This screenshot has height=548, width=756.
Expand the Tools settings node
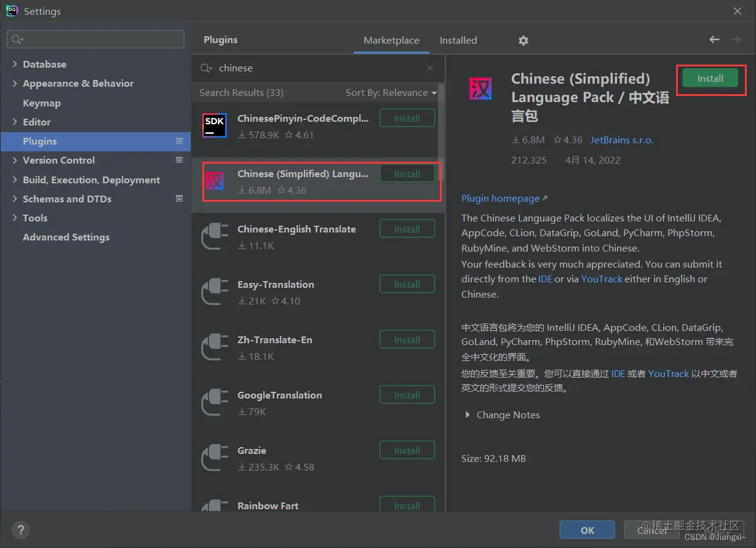pyautogui.click(x=15, y=218)
